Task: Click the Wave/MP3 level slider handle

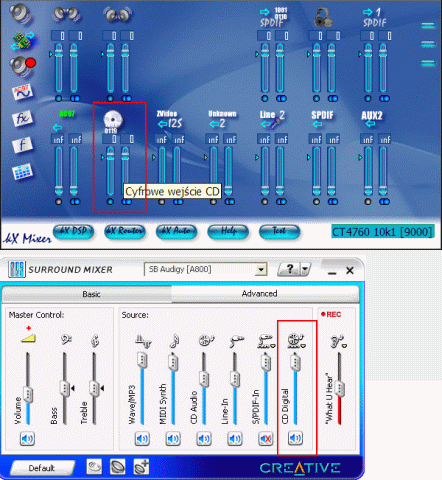Action: (x=142, y=360)
